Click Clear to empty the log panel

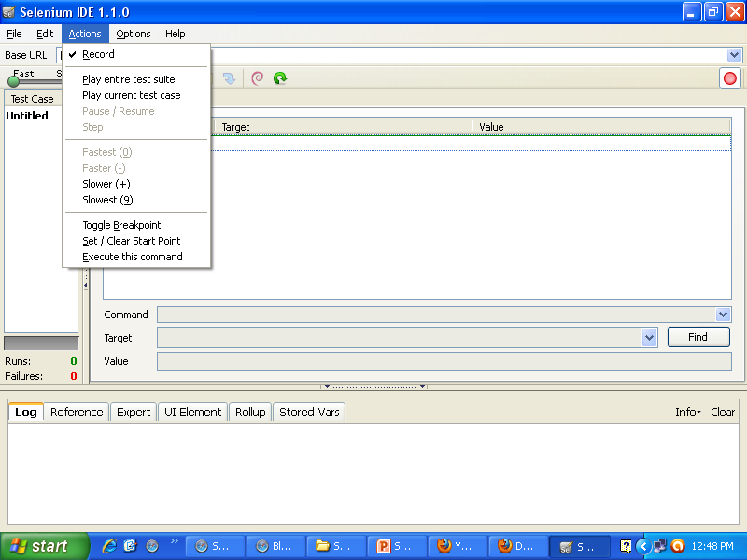(x=723, y=412)
